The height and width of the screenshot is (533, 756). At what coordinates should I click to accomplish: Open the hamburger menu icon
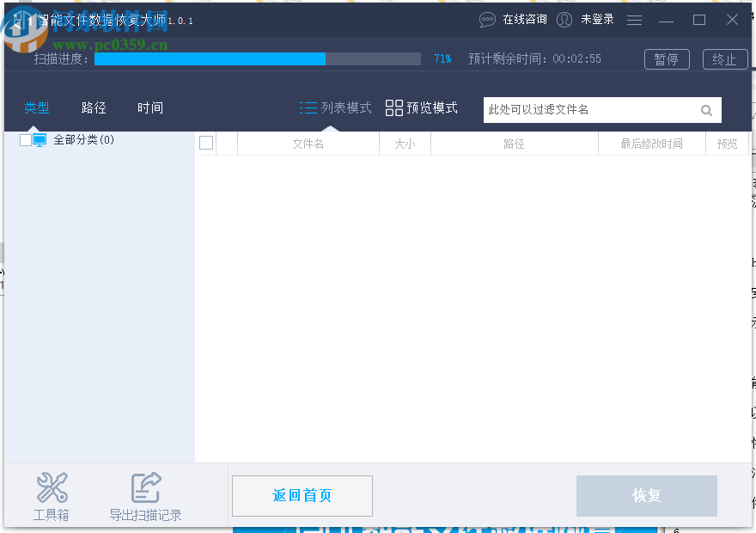point(634,19)
